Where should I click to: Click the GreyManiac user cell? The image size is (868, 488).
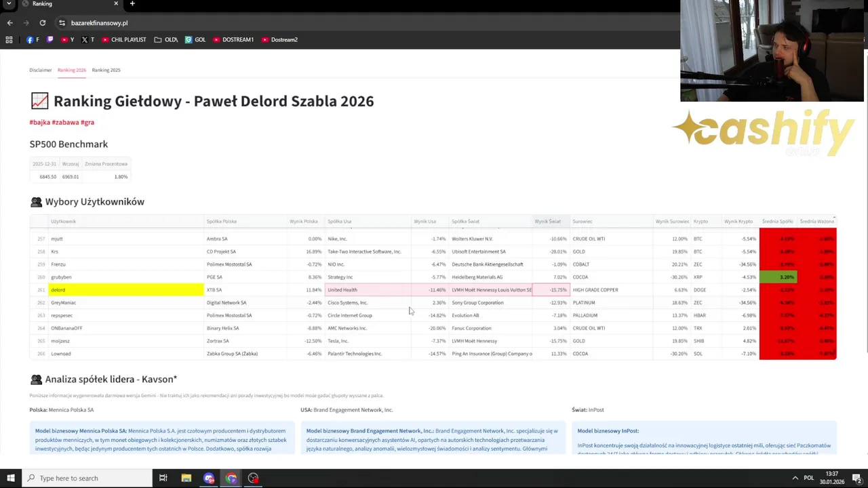(x=125, y=302)
